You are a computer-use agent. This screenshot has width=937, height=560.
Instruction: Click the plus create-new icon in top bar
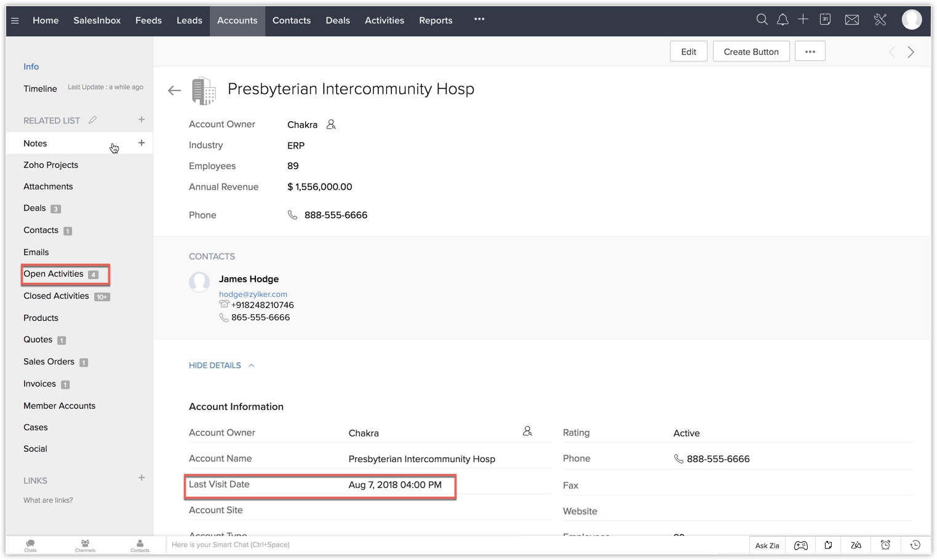pyautogui.click(x=803, y=20)
